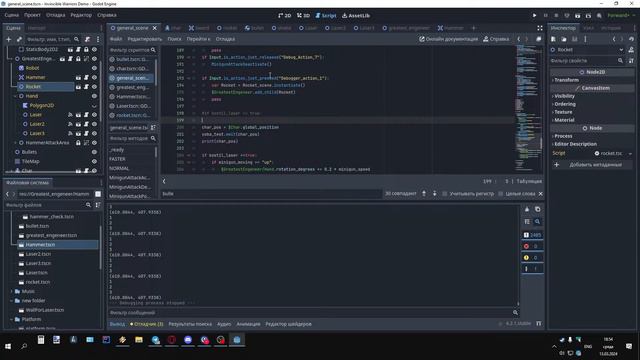Image resolution: width=640 pixels, height=360 pixels.
Task: Click the find-in-output magnifier icon
Action: [x=538, y=222]
